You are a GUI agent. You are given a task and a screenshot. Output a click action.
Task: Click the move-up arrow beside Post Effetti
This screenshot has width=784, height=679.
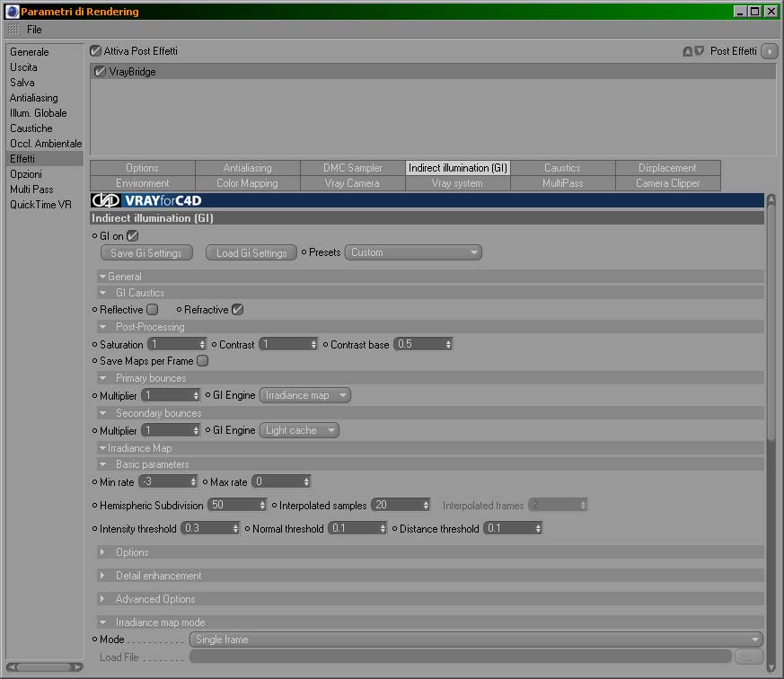(x=688, y=51)
